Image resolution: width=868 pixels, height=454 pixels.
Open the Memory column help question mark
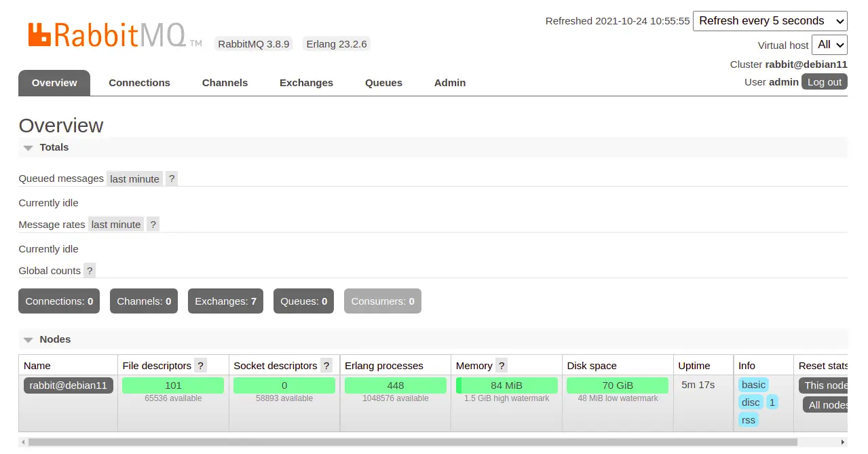point(502,365)
